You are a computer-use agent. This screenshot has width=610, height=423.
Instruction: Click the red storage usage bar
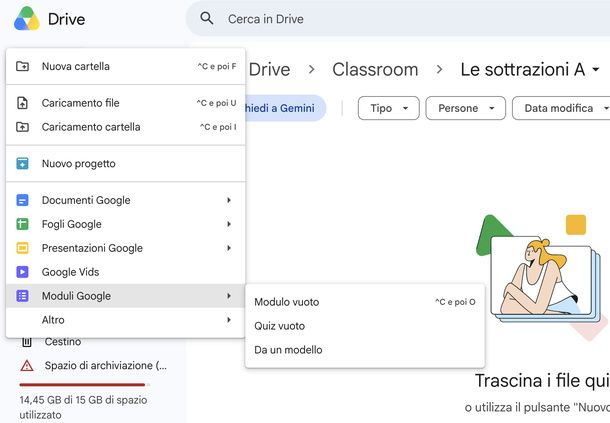pyautogui.click(x=84, y=385)
